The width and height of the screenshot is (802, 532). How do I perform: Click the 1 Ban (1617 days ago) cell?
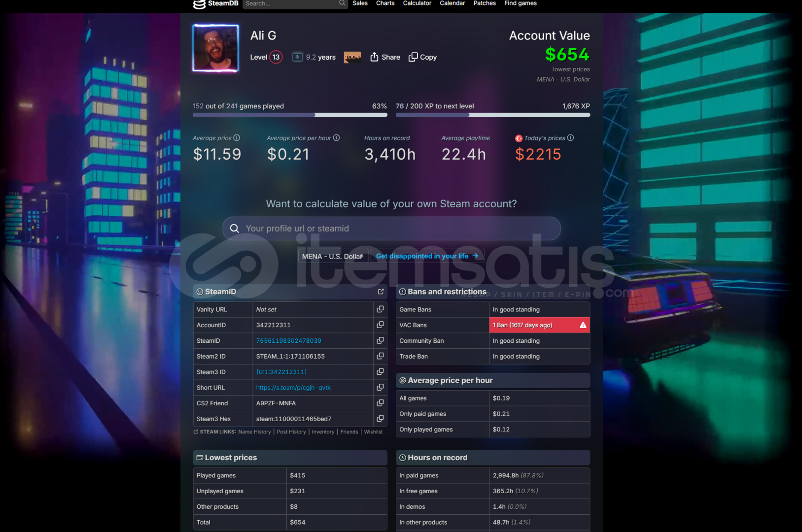(x=539, y=325)
